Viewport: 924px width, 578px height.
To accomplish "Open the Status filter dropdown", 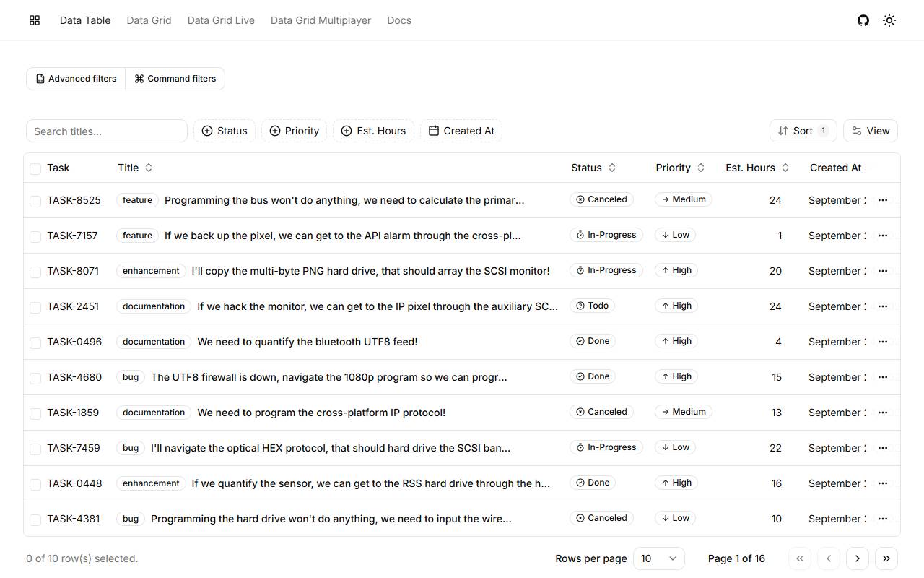I will coord(225,131).
